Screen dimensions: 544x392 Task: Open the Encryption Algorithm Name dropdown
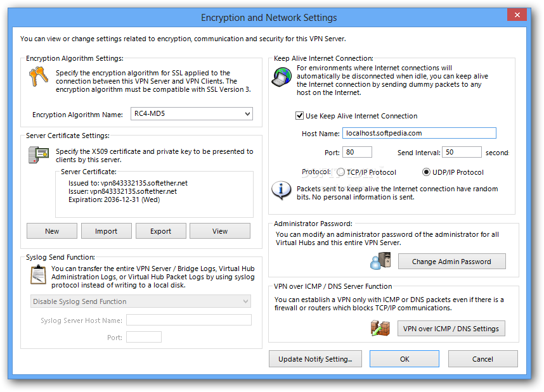tap(191, 114)
